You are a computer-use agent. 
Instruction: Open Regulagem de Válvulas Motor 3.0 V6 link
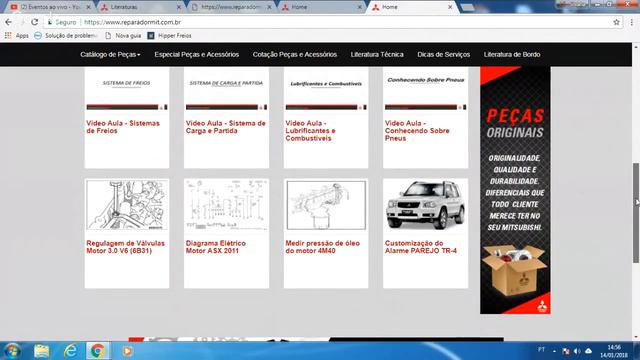(x=125, y=247)
